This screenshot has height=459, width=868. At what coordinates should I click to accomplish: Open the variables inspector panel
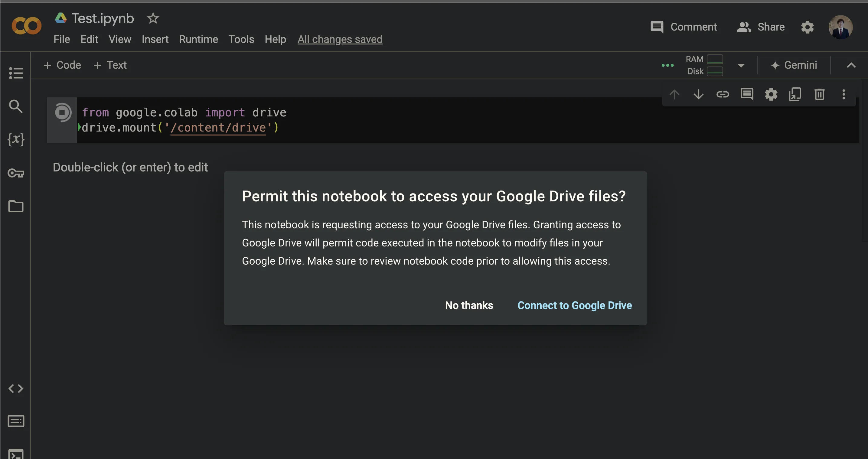[x=16, y=139]
